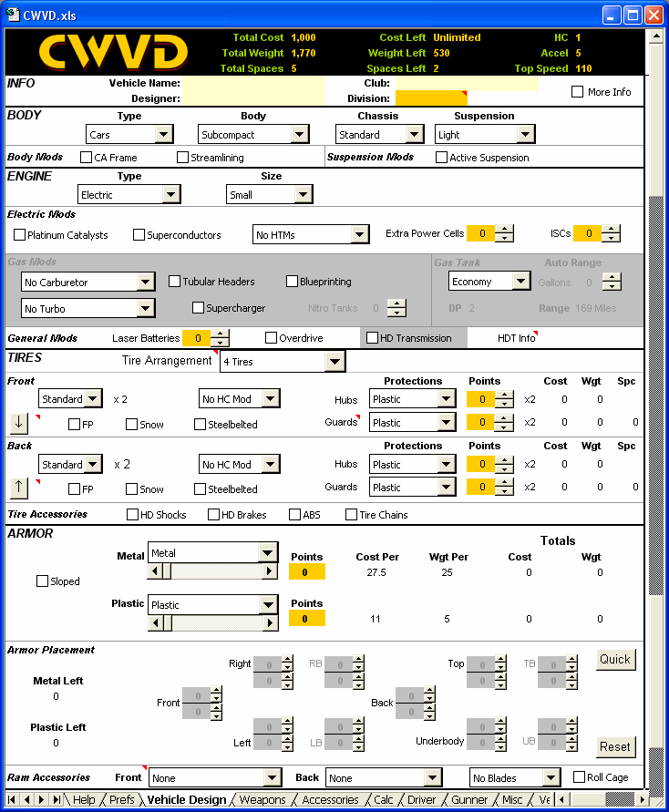This screenshot has height=812, width=669.
Task: Open the Body type Subcompact dropdown
Action: [x=300, y=135]
